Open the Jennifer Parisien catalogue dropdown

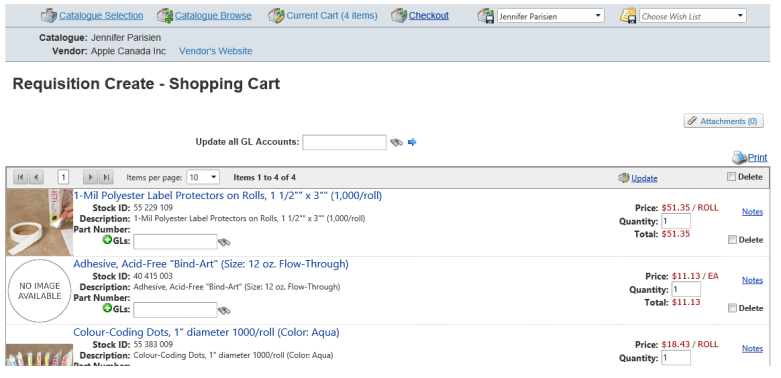[x=551, y=16]
